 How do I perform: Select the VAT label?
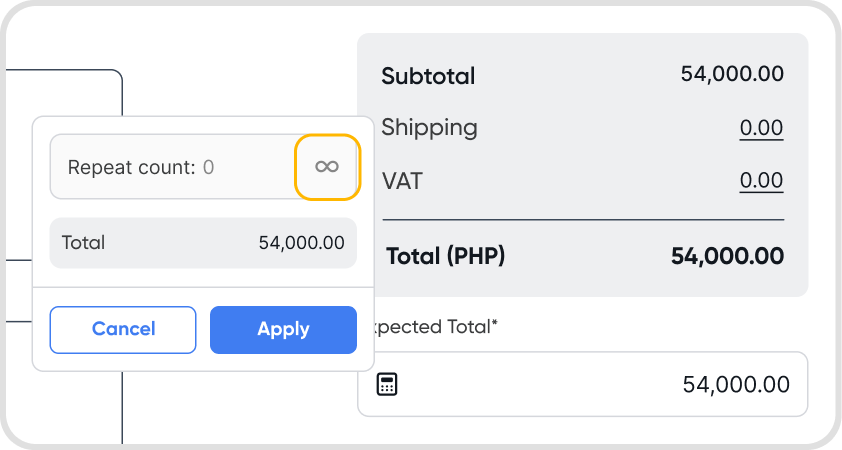[402, 181]
